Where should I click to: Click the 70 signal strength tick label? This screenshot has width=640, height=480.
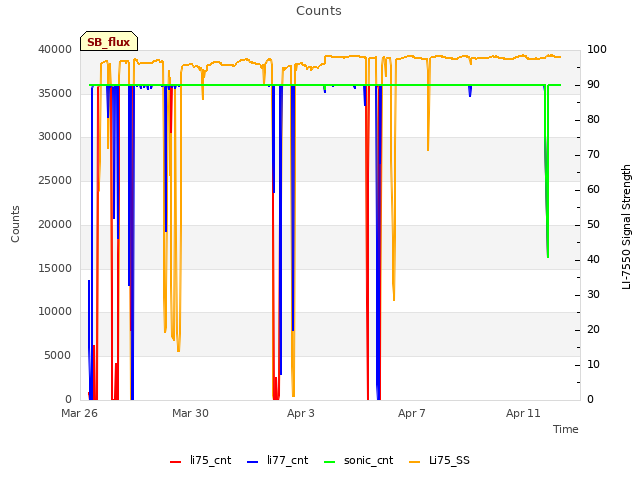click(593, 155)
